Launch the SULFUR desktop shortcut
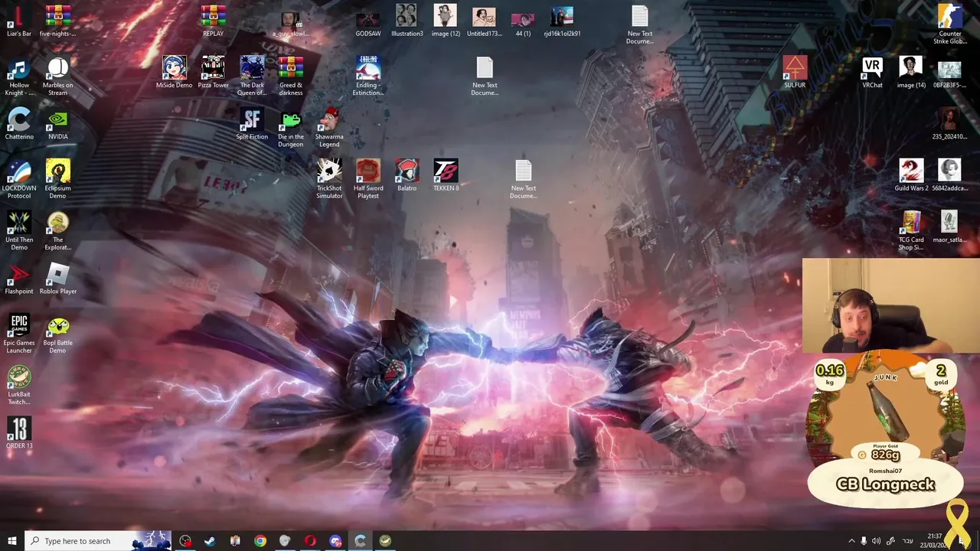 pos(795,73)
